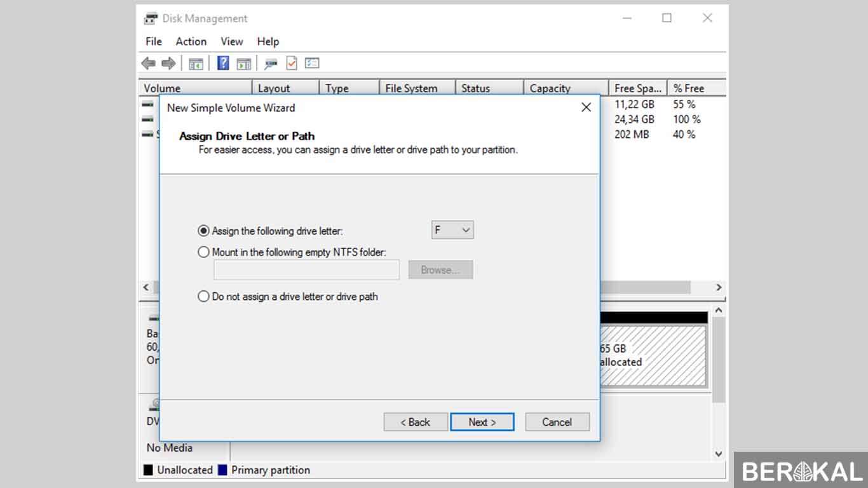Screen dimensions: 868x488
Task: Click the Unallocated legend entry
Action: [178, 470]
